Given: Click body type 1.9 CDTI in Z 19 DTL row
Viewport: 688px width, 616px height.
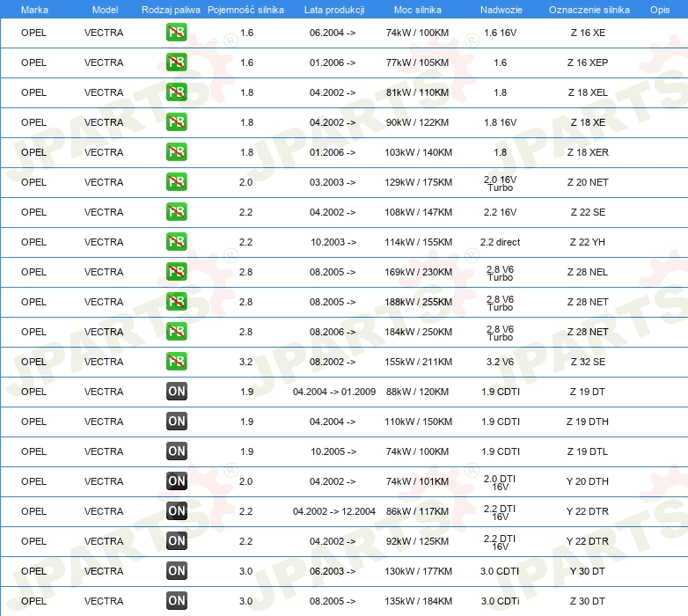Looking at the screenshot, I should click(501, 451).
